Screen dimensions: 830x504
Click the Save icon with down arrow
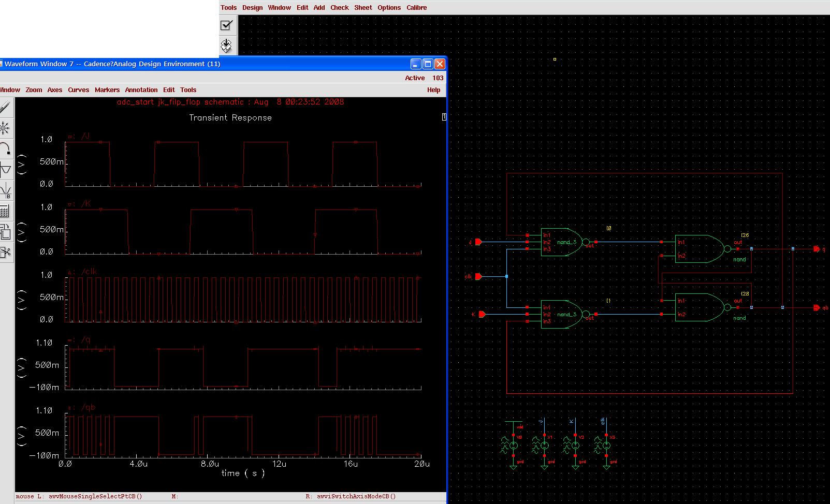pyautogui.click(x=227, y=45)
